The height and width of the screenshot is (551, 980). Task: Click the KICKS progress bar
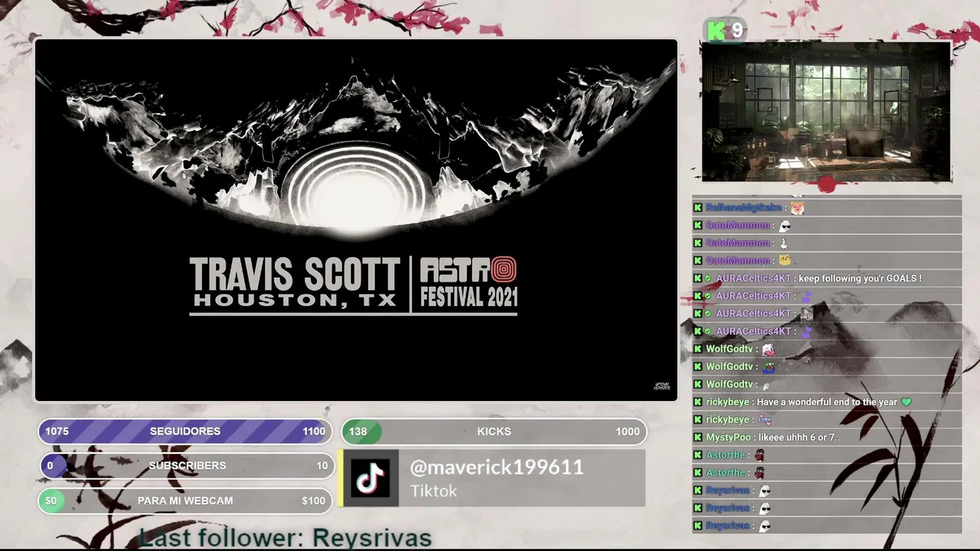(494, 432)
